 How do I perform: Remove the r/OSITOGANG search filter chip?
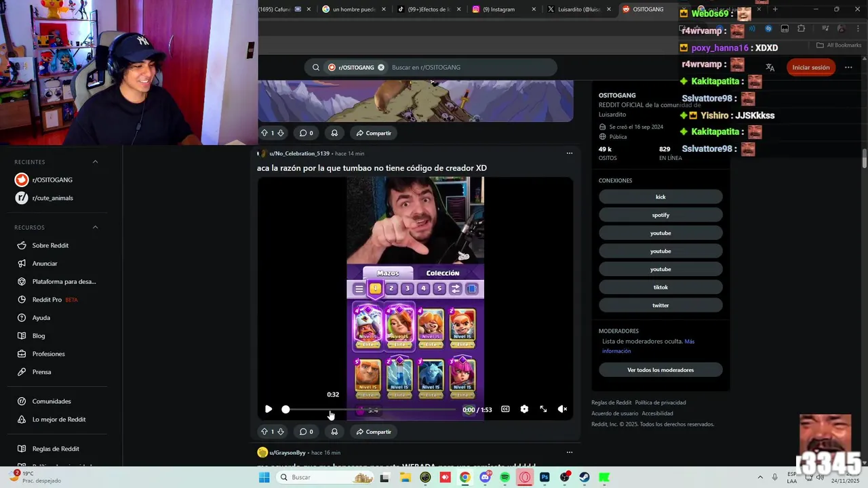click(x=381, y=67)
